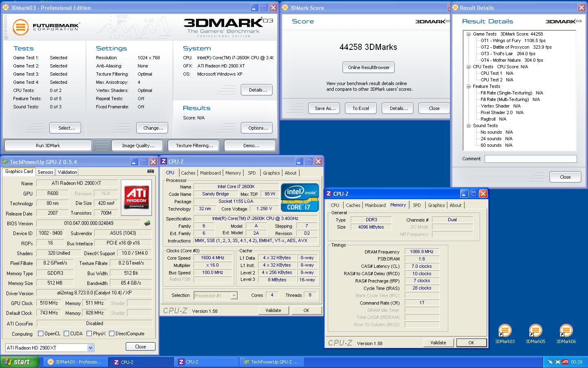
Task: Collapse the CPU Tests tree node
Action: [469, 67]
